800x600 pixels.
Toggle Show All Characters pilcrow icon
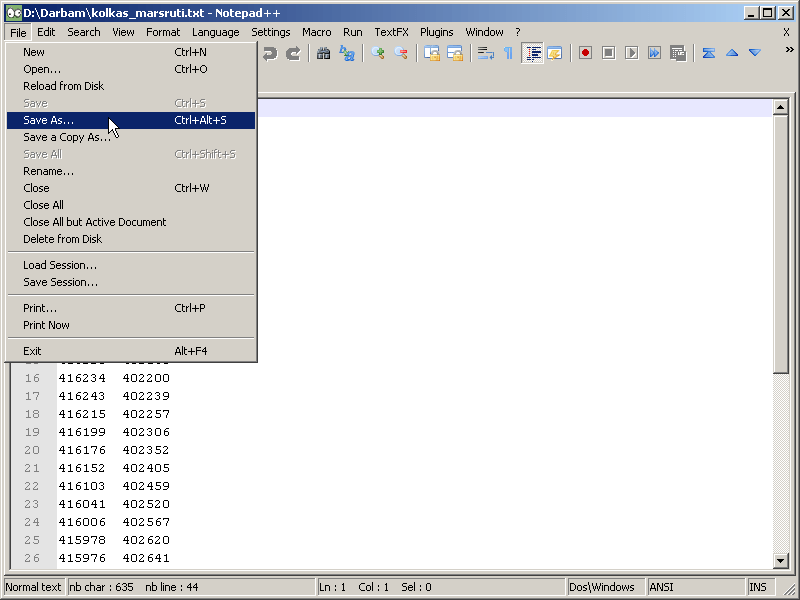pos(508,53)
